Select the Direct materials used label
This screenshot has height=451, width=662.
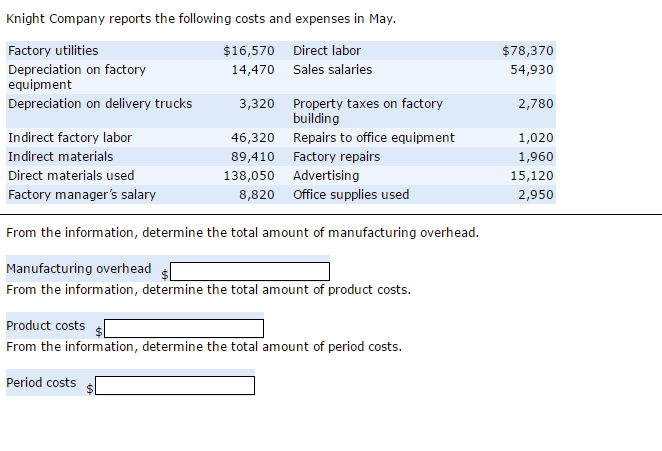coord(71,176)
